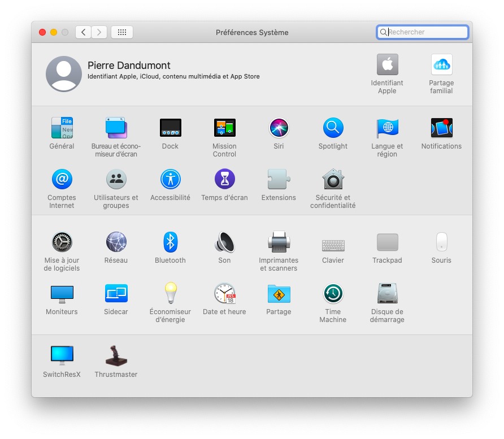This screenshot has height=439, width=504.
Task: Open Sidecar preferences
Action: [116, 293]
